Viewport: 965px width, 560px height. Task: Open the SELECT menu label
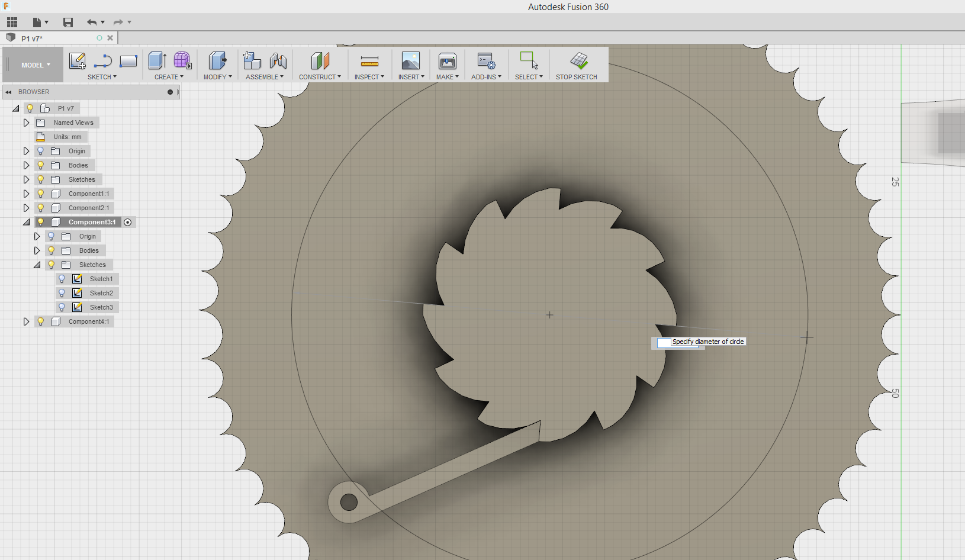tap(529, 77)
